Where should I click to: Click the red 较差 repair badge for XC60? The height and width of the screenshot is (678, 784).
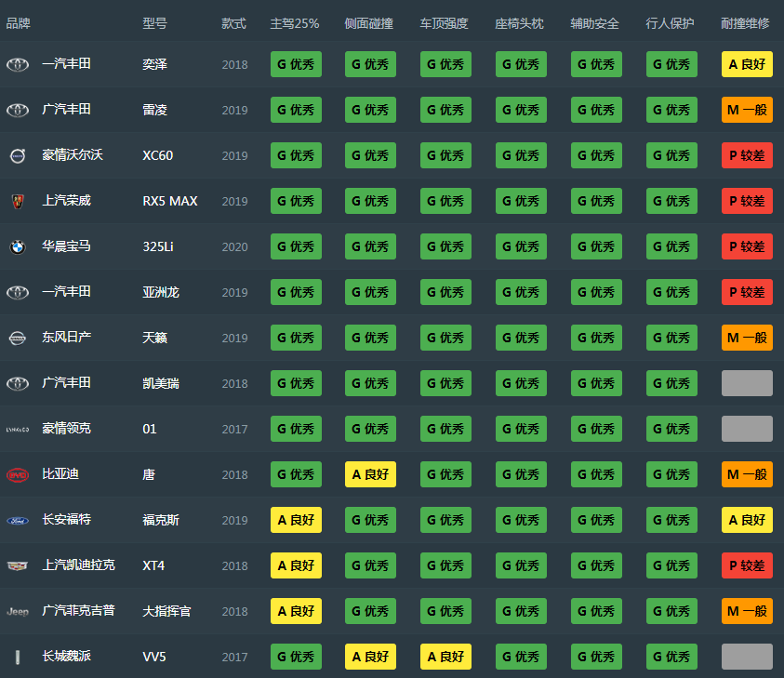point(747,155)
